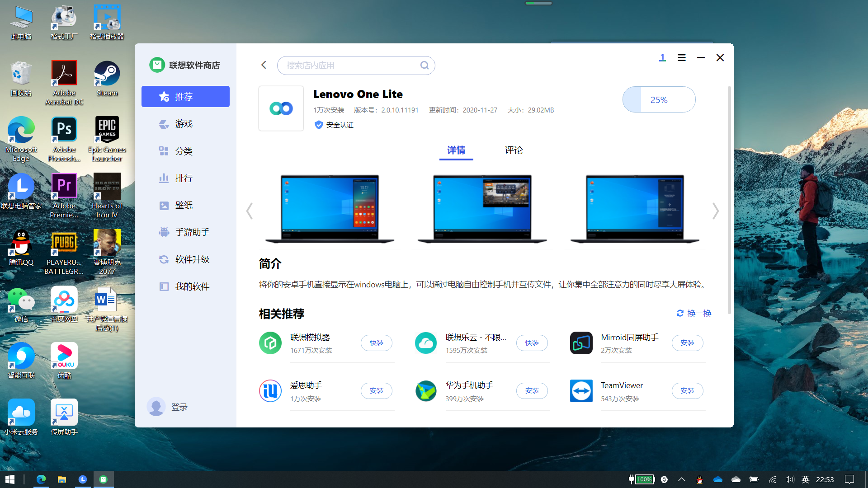Open the hamburger menu in store window
Image resolution: width=868 pixels, height=488 pixels.
[x=682, y=58]
